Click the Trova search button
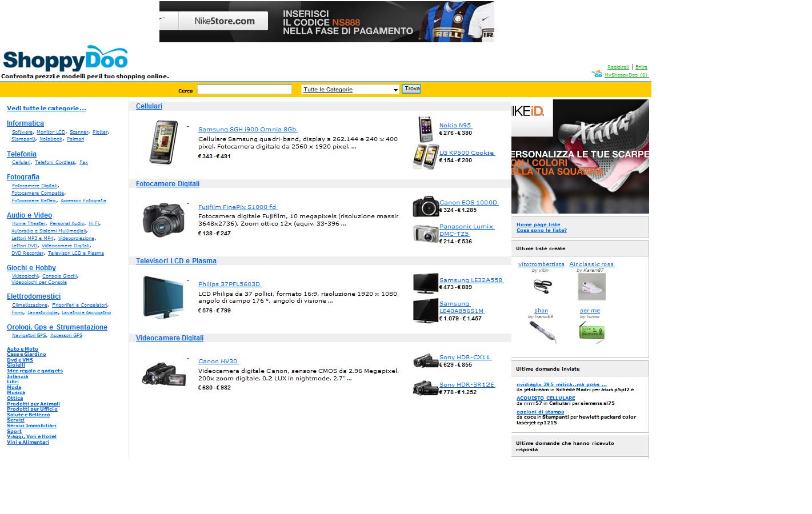This screenshot has height=514, width=812. (411, 89)
